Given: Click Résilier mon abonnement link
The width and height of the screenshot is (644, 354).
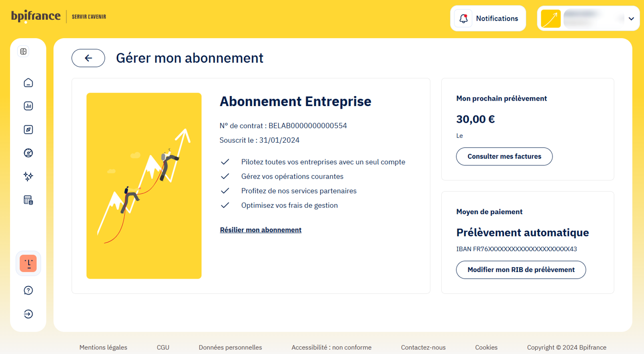Looking at the screenshot, I should (261, 230).
